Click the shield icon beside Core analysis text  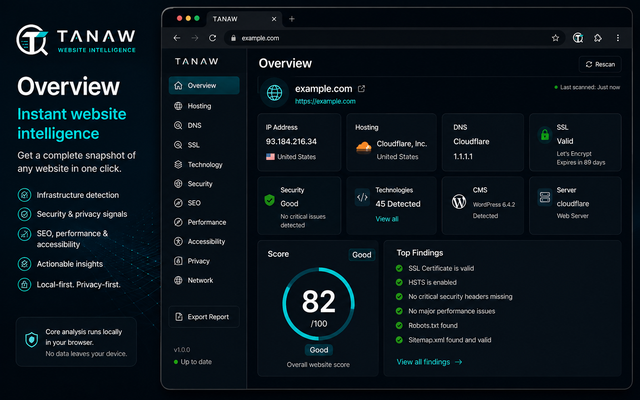click(31, 340)
